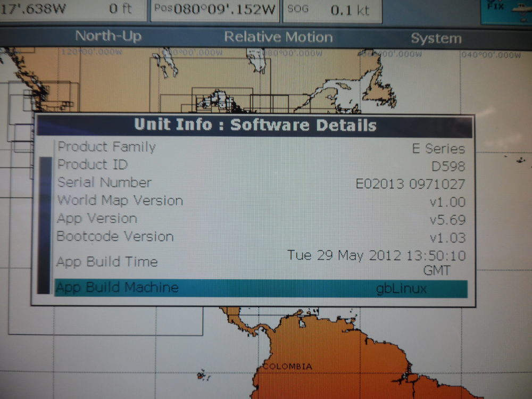Viewport: 532px width, 399px height.
Task: Select the Product ID row
Action: [261, 165]
